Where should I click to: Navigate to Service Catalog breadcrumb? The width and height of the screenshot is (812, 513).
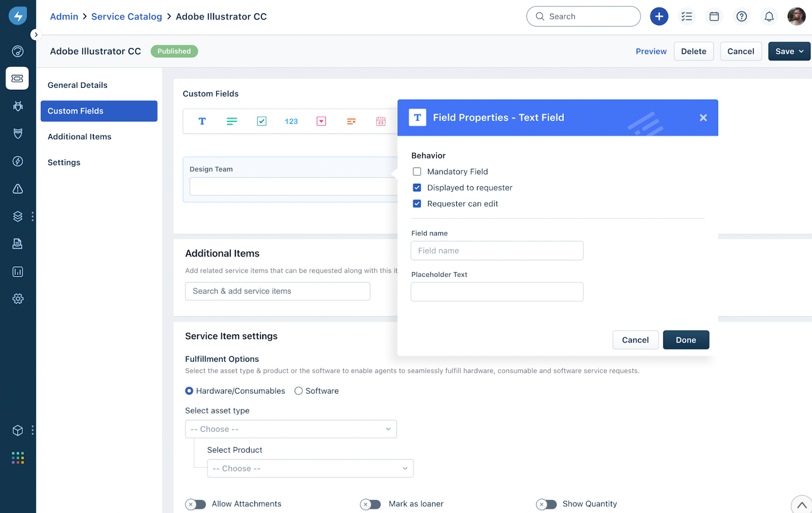point(126,17)
